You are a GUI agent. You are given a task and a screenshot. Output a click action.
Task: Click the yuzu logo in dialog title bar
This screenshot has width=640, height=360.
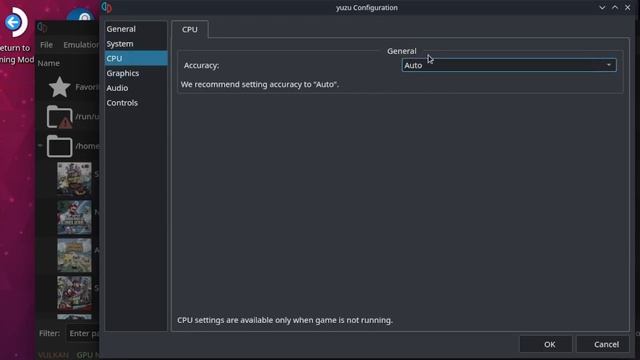(x=107, y=7)
